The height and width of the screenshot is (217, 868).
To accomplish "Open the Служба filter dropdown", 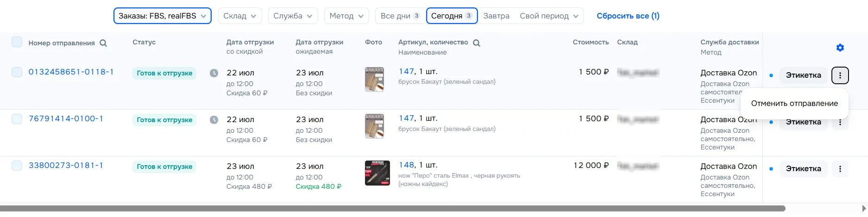I will (x=292, y=16).
